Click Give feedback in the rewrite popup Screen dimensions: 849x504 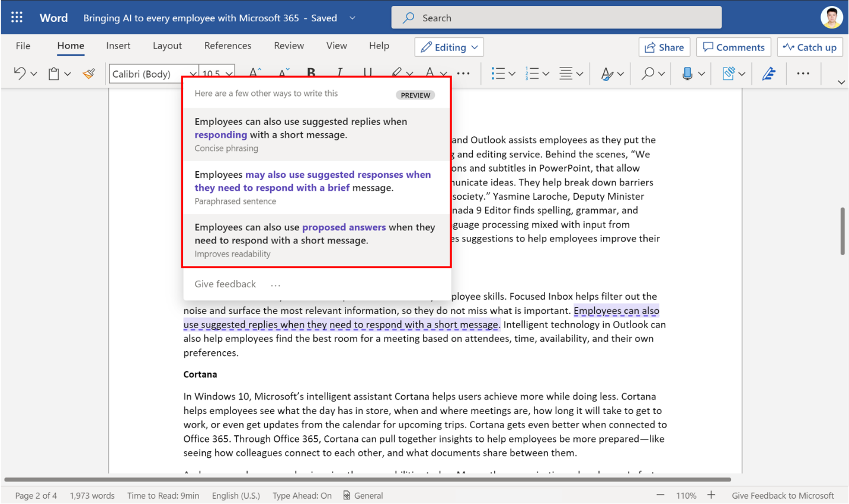(225, 284)
